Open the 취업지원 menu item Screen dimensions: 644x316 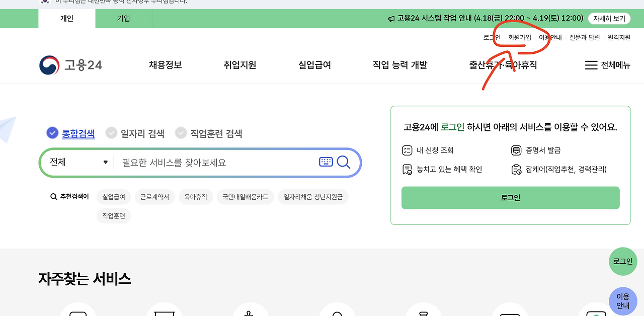[x=240, y=65]
